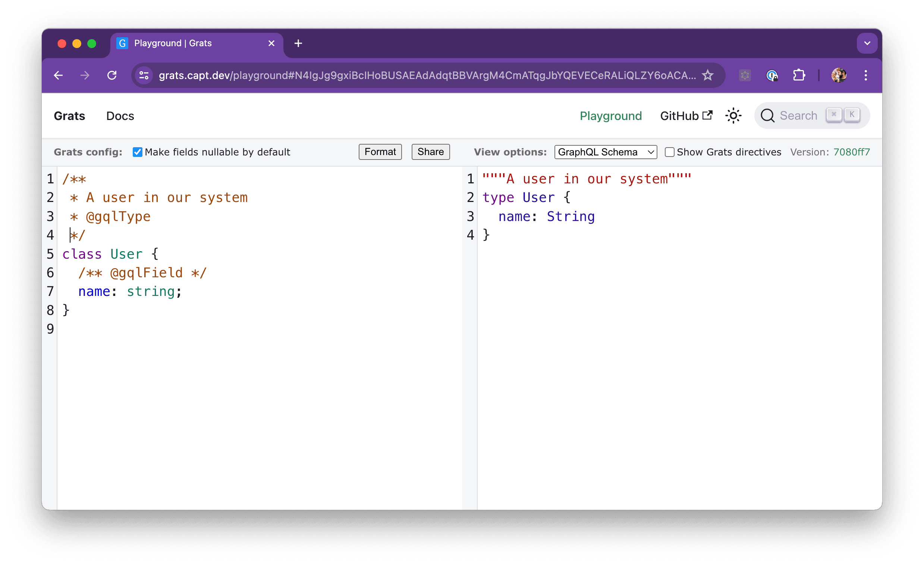Click the Format button

click(x=380, y=152)
